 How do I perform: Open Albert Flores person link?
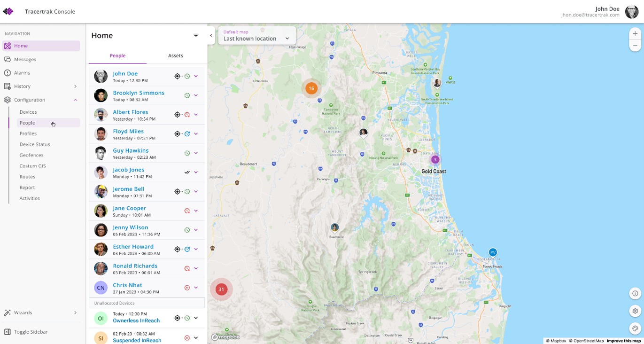coord(130,112)
